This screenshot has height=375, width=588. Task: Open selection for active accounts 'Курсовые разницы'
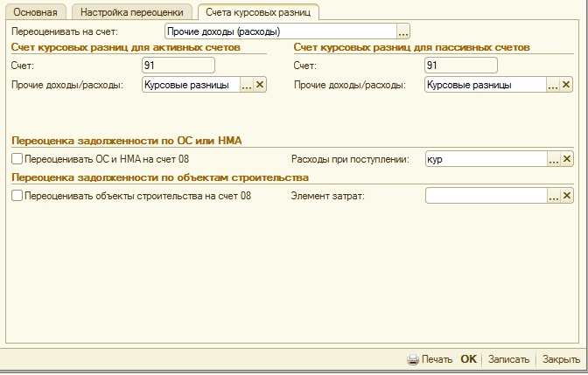click(247, 85)
